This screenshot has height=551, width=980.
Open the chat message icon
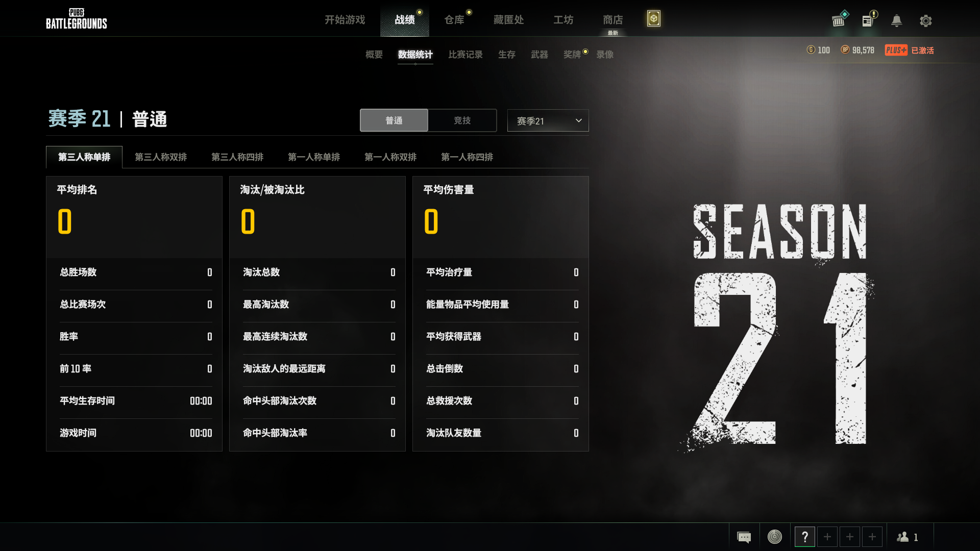click(x=744, y=537)
